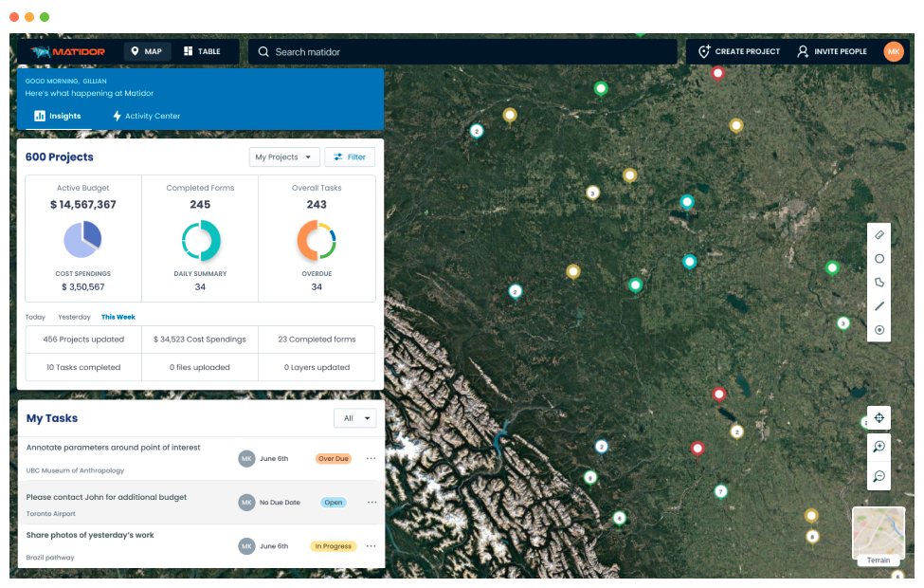The image size is (924, 588).
Task: Click '0 files uploaded' cell
Action: [200, 367]
